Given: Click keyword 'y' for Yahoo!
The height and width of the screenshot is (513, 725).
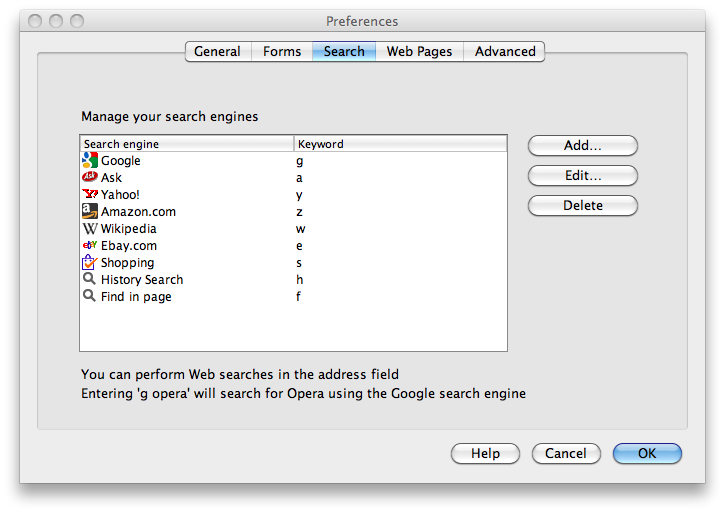Looking at the screenshot, I should 299,195.
